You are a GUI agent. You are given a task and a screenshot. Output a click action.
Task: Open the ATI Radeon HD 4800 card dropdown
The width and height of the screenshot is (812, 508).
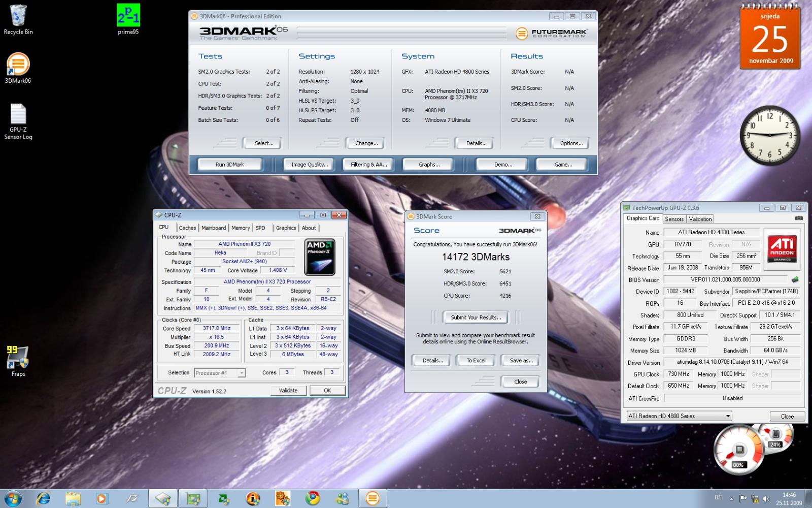pyautogui.click(x=679, y=416)
